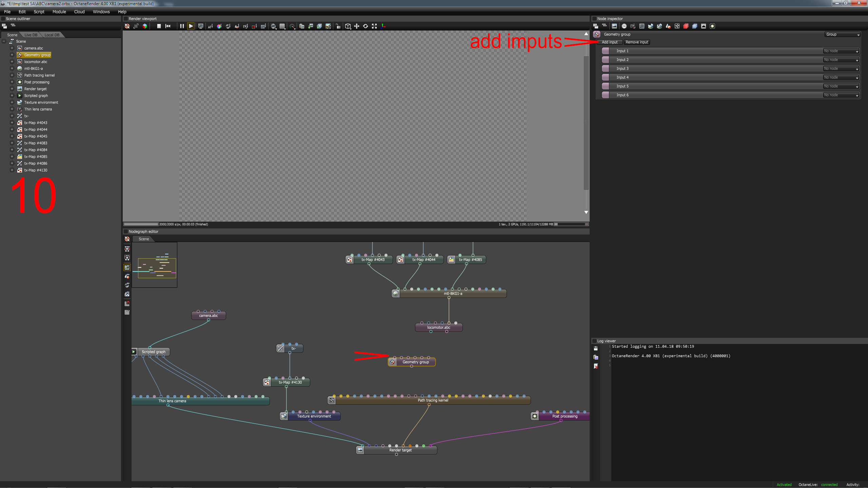Restart render with rewind icon
This screenshot has width=868, height=488.
[168, 26]
